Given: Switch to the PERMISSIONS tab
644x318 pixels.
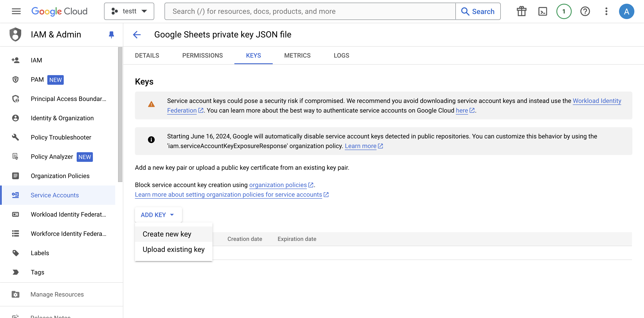Looking at the screenshot, I should [x=202, y=55].
